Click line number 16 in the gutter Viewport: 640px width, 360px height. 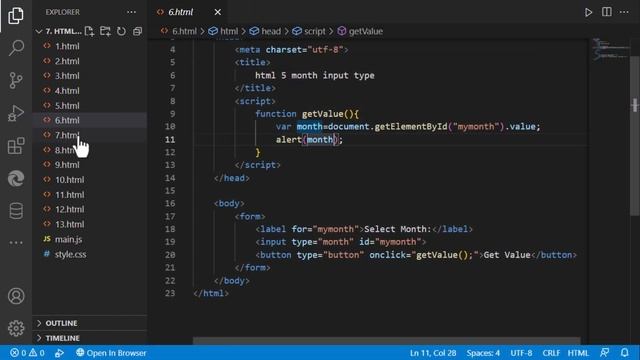click(x=170, y=204)
